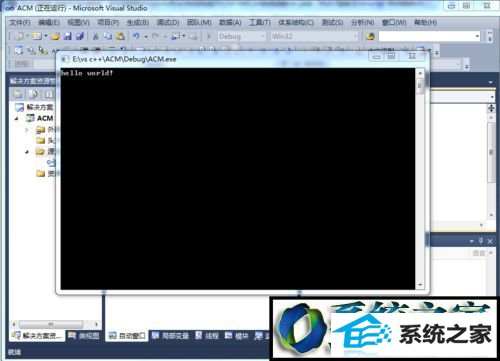Image resolution: width=500 pixels, height=361 pixels.
Task: Click the New Project toolbar icon
Action: click(x=20, y=36)
